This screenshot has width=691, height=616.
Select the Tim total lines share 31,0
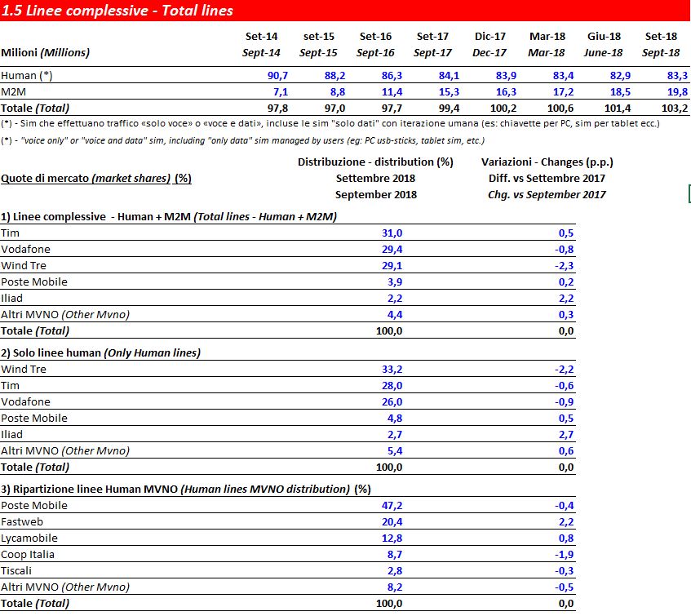[x=391, y=233]
